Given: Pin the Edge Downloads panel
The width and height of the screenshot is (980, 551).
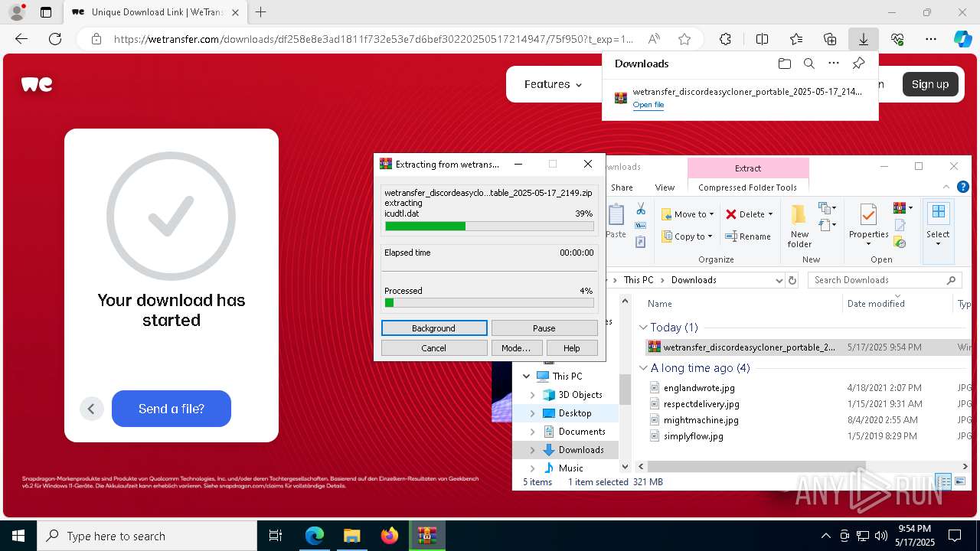Looking at the screenshot, I should pyautogui.click(x=858, y=64).
